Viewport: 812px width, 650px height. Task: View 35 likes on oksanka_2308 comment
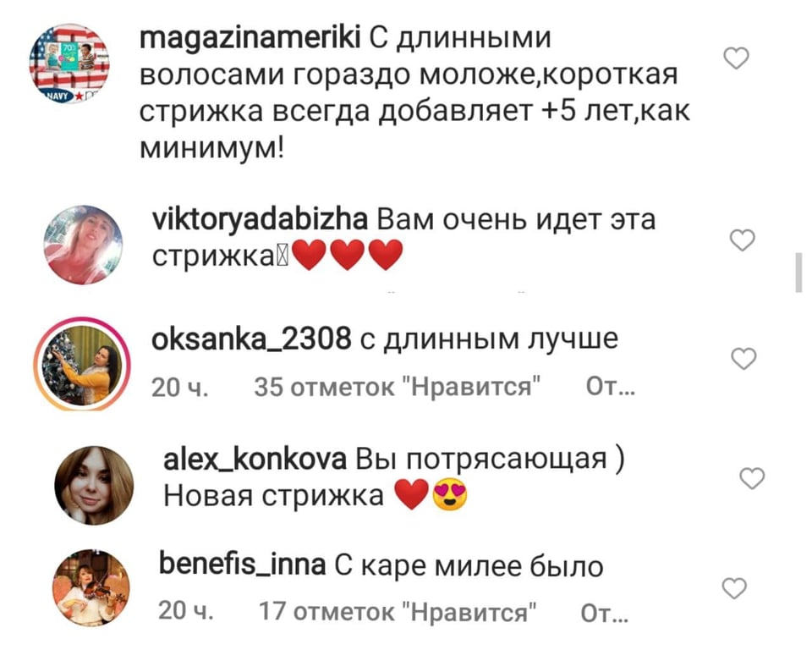[398, 387]
